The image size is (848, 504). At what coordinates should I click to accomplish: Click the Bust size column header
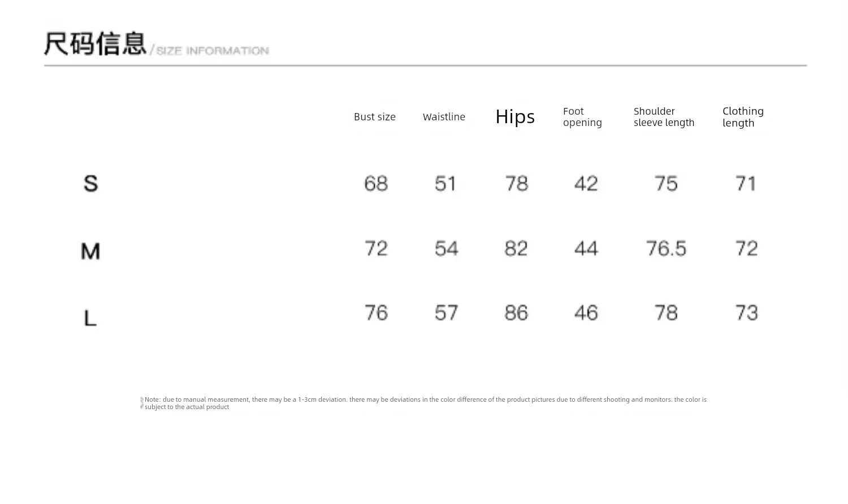tap(374, 117)
